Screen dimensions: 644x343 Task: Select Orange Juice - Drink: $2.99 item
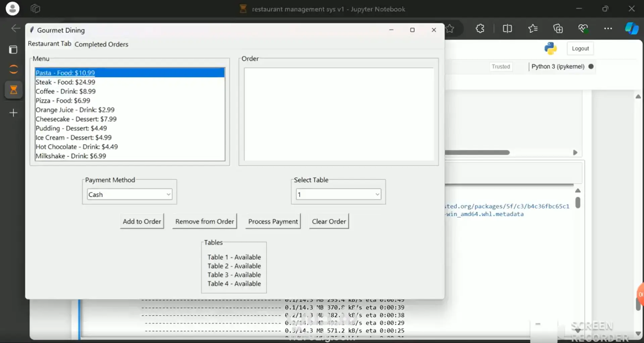pyautogui.click(x=130, y=110)
